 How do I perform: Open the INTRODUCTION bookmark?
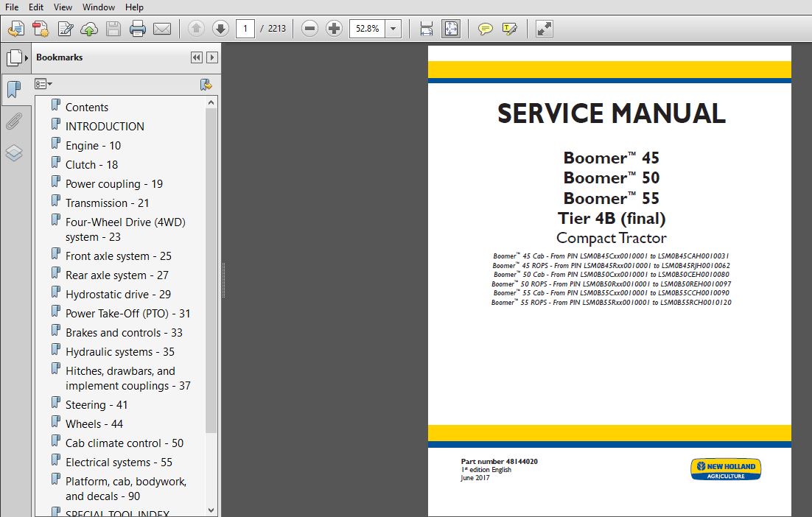pos(105,126)
